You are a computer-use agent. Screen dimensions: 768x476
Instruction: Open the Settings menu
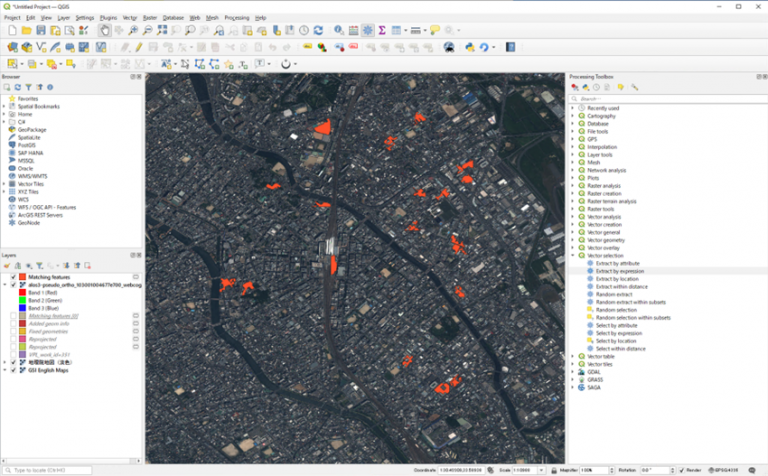click(x=85, y=18)
